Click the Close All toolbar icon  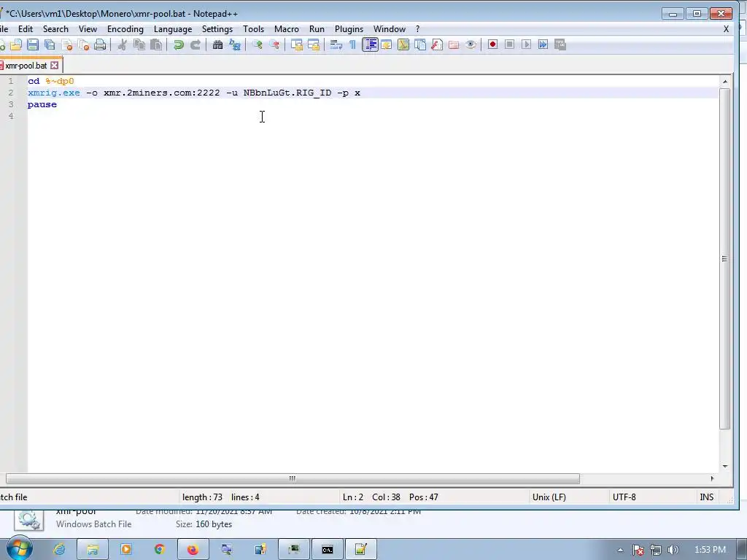point(83,44)
